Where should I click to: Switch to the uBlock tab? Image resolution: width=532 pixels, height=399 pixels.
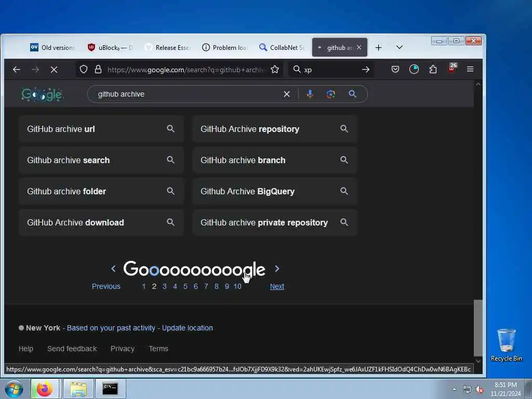click(110, 47)
